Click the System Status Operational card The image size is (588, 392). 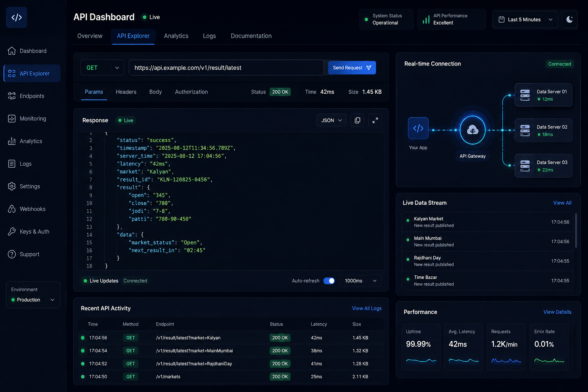pos(386,20)
